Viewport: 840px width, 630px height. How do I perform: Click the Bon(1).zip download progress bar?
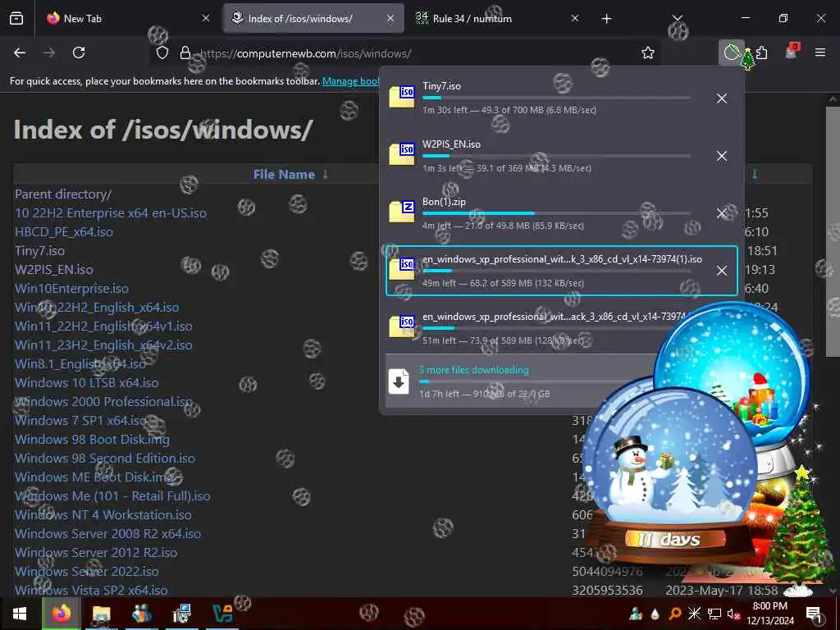pyautogui.click(x=556, y=213)
